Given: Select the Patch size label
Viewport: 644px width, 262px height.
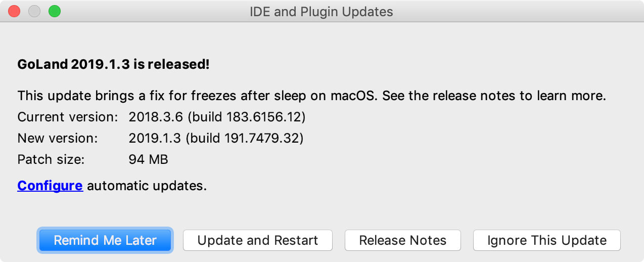Looking at the screenshot, I should (51, 159).
